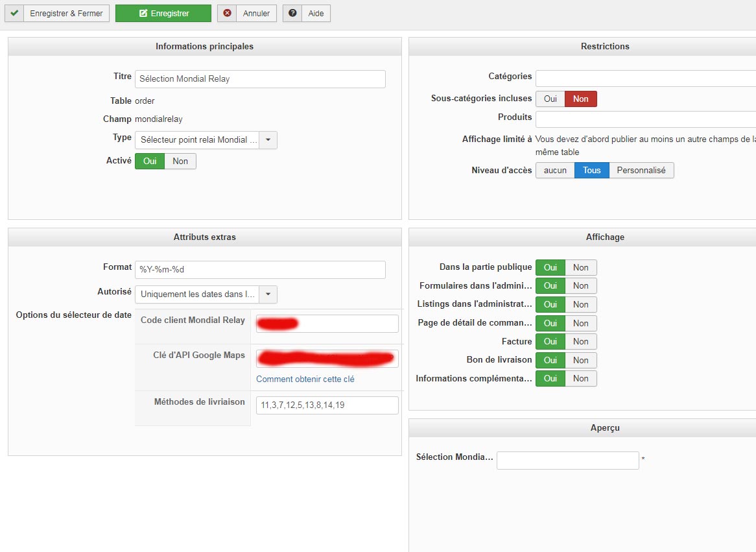756x552 pixels.
Task: Click the Options du sélecteur de date label
Action: 73,315
